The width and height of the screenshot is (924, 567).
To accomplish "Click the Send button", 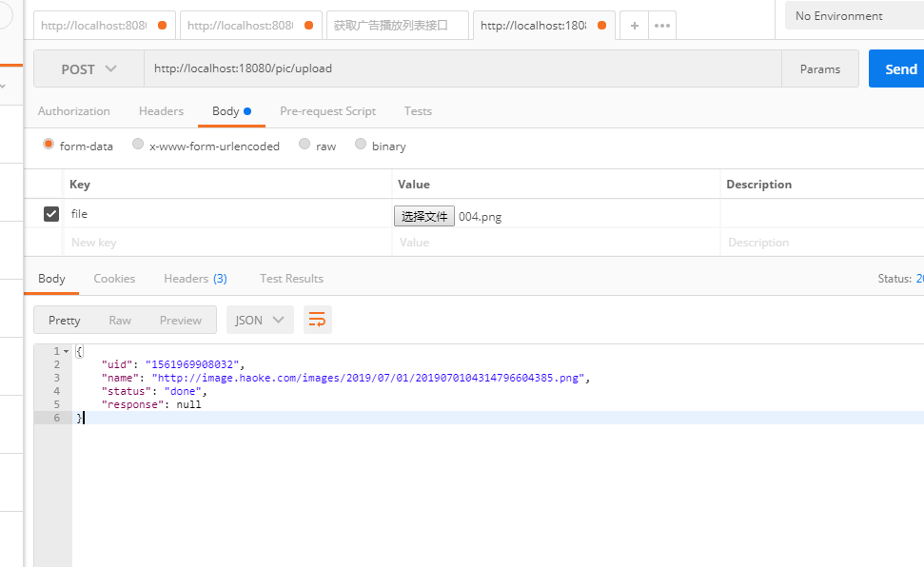I will [x=896, y=68].
